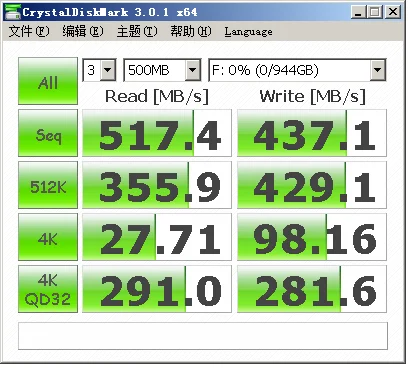The width and height of the screenshot is (408, 368).
Task: Open the 编辑(E) menu
Action: (83, 31)
